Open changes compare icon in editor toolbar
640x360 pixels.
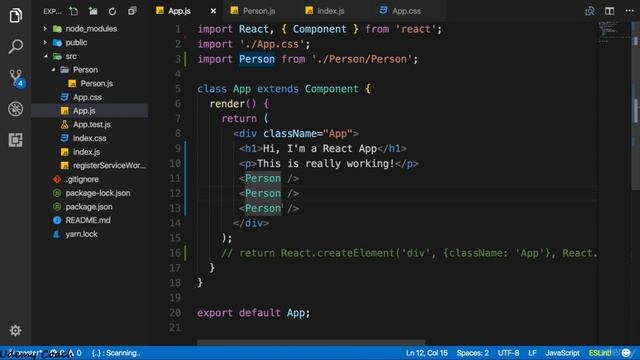tap(589, 11)
